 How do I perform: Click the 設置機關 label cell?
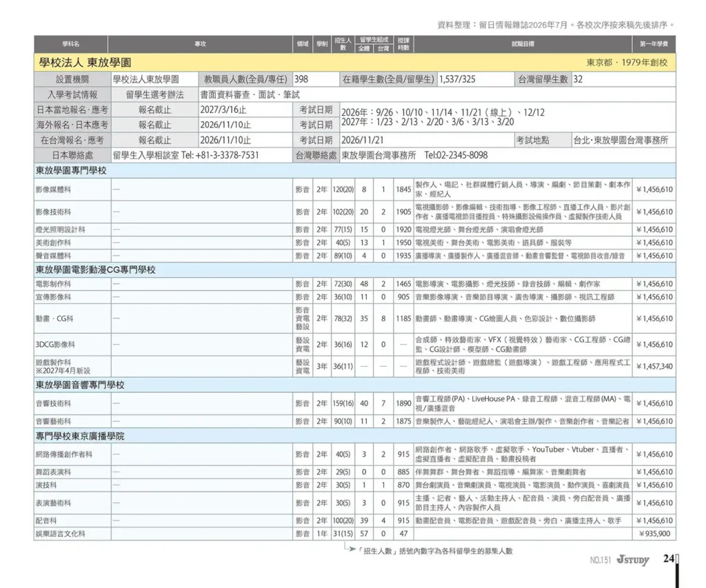tap(72, 80)
